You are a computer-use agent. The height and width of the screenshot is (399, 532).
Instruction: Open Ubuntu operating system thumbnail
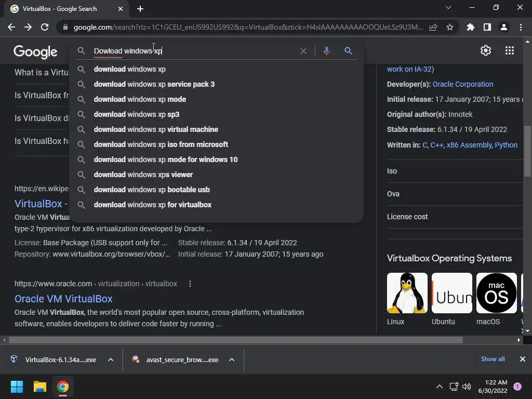pos(451,293)
